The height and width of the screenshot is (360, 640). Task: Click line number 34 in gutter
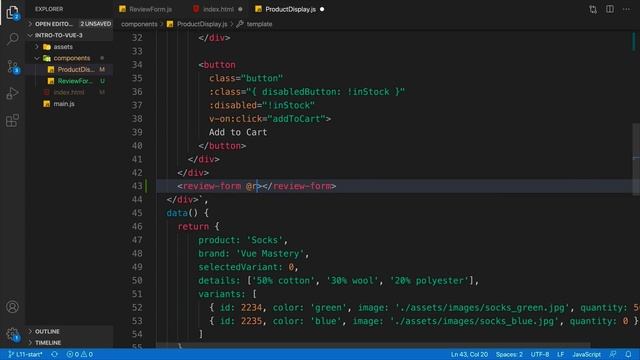137,65
